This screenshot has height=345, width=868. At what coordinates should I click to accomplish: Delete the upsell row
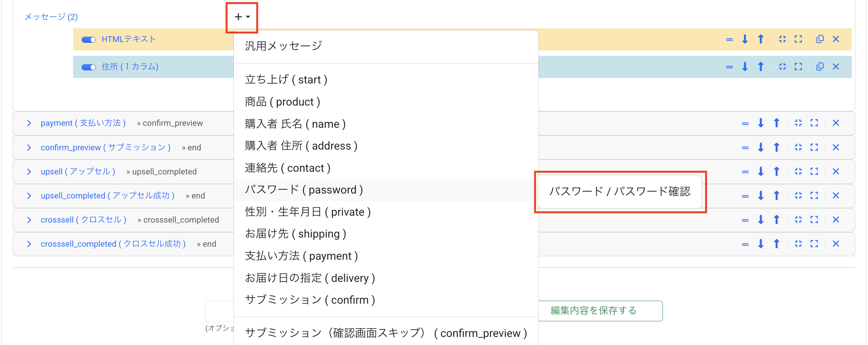[x=836, y=171]
